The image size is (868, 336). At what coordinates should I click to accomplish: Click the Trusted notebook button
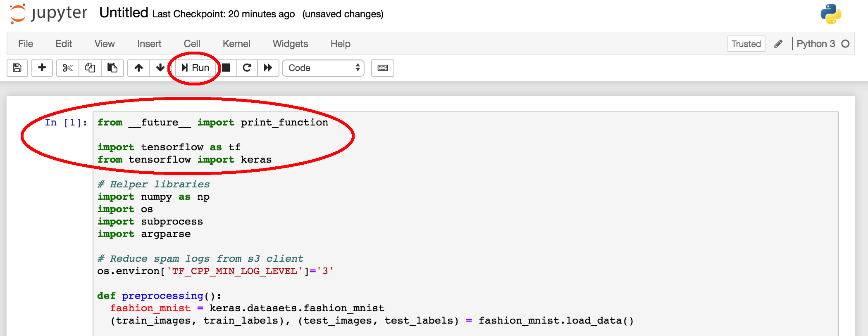coord(746,44)
